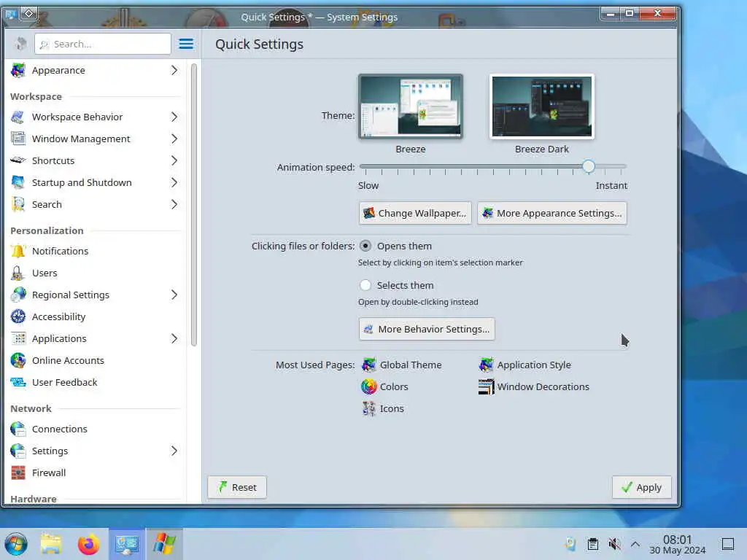
Task: Open the Appearance icon in sidebar
Action: (18, 70)
